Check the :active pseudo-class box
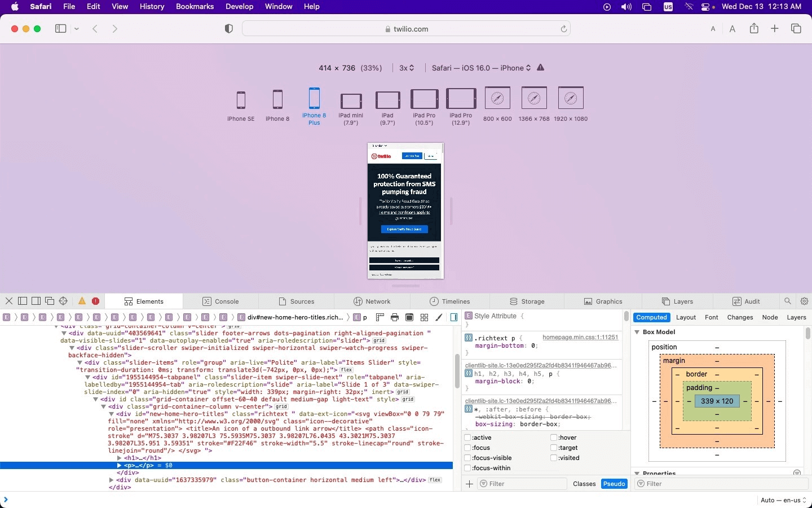812x508 pixels. (467, 438)
